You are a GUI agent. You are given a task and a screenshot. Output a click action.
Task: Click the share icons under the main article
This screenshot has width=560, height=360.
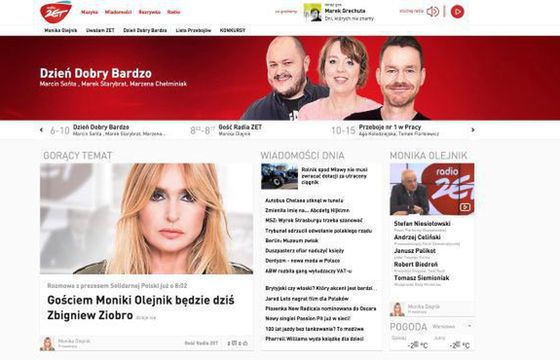[238, 343]
